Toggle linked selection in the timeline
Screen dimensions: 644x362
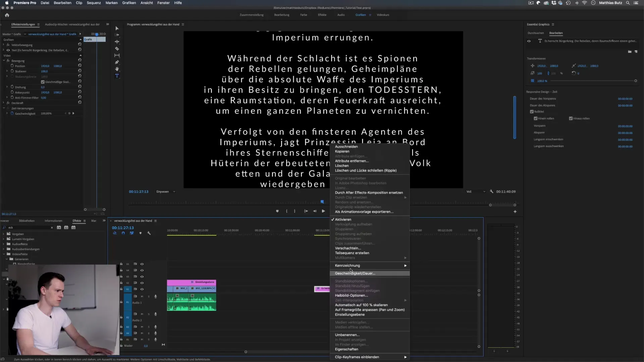132,233
